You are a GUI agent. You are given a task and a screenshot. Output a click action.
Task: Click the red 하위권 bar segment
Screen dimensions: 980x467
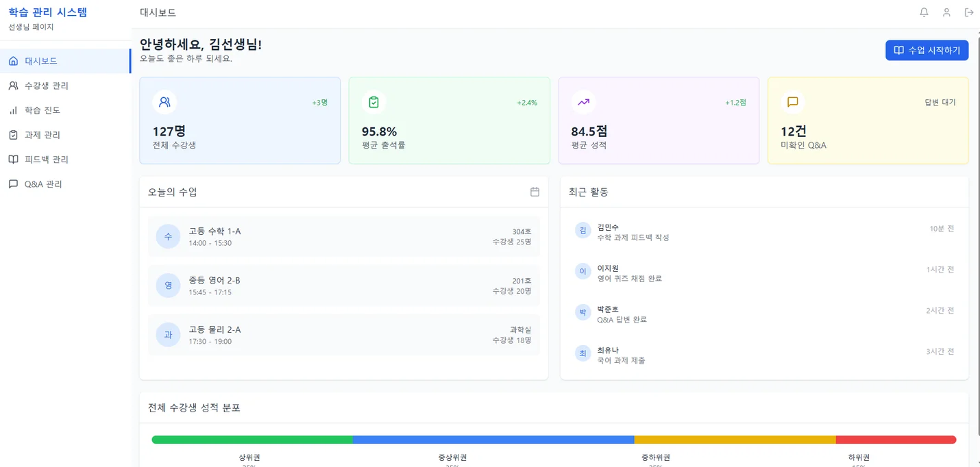pos(896,440)
